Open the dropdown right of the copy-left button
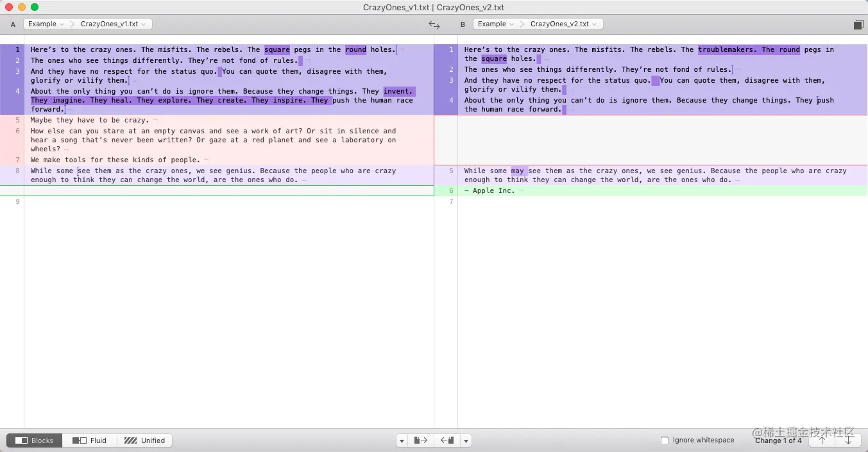This screenshot has width=868, height=452. coord(466,440)
